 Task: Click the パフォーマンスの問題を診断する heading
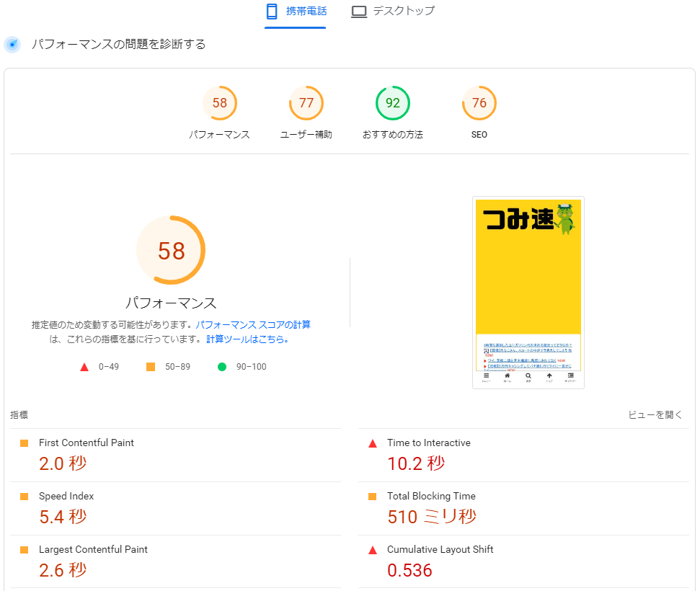(118, 44)
